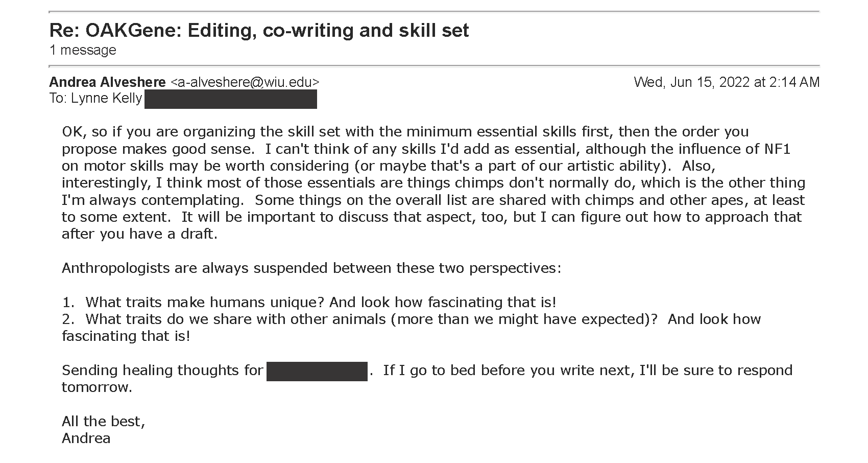Click sender name Andrea Alveshere
Image resolution: width=868 pixels, height=463 pixels.
[x=107, y=82]
